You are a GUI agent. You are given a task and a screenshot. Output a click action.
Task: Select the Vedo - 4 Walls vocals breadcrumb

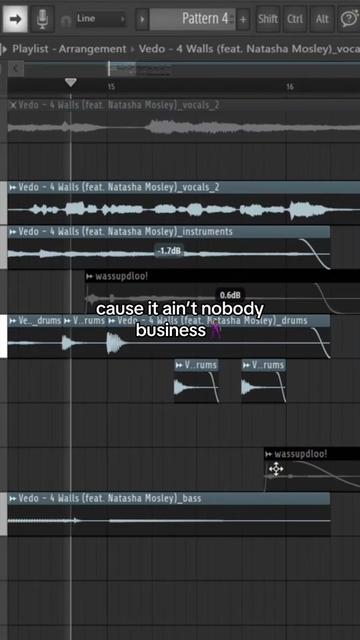249,49
